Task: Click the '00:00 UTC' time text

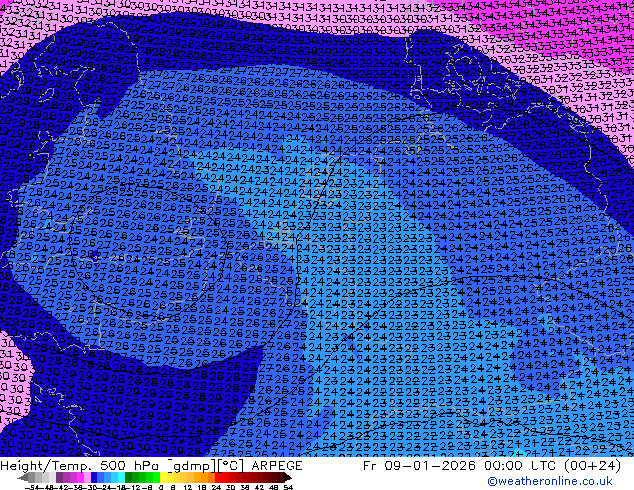Action: 522,466
